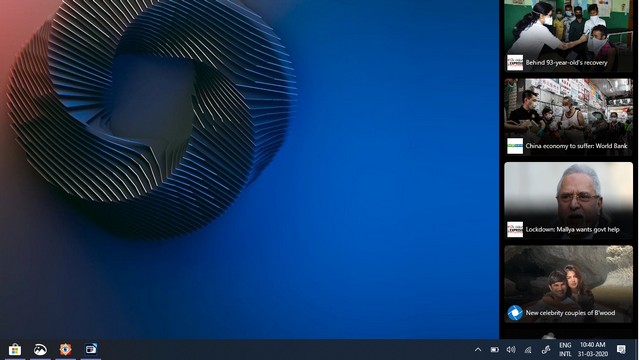Click the Indian Express logo on first card
Image resolution: width=640 pixels, height=360 pixels.
515,63
